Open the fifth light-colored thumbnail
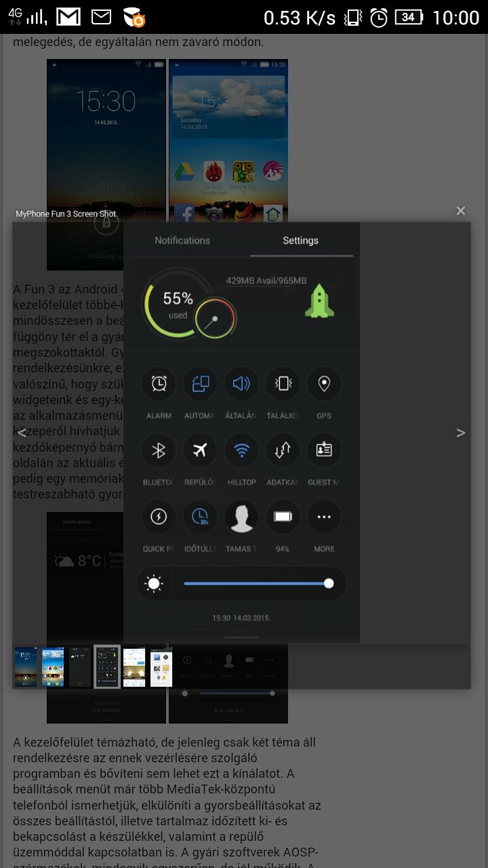488x868 pixels. (x=134, y=667)
